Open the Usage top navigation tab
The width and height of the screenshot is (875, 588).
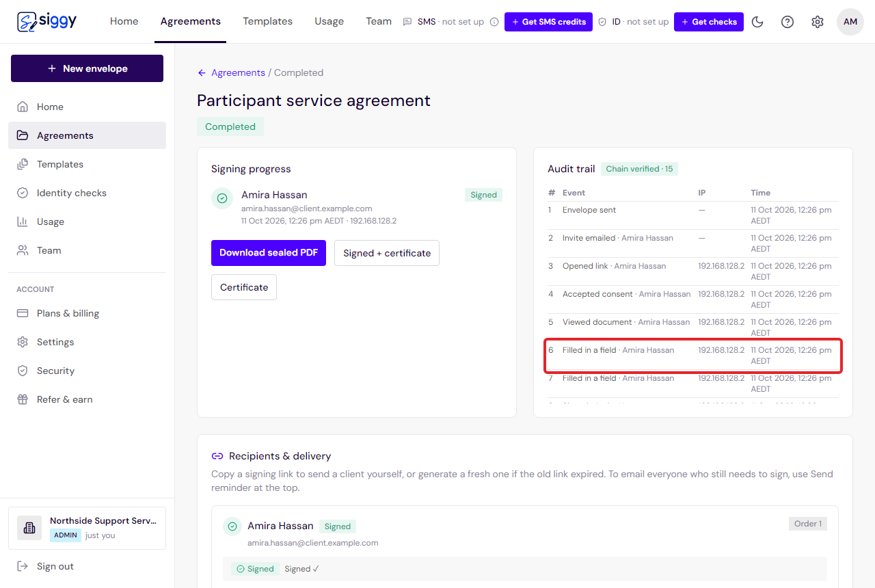[329, 21]
